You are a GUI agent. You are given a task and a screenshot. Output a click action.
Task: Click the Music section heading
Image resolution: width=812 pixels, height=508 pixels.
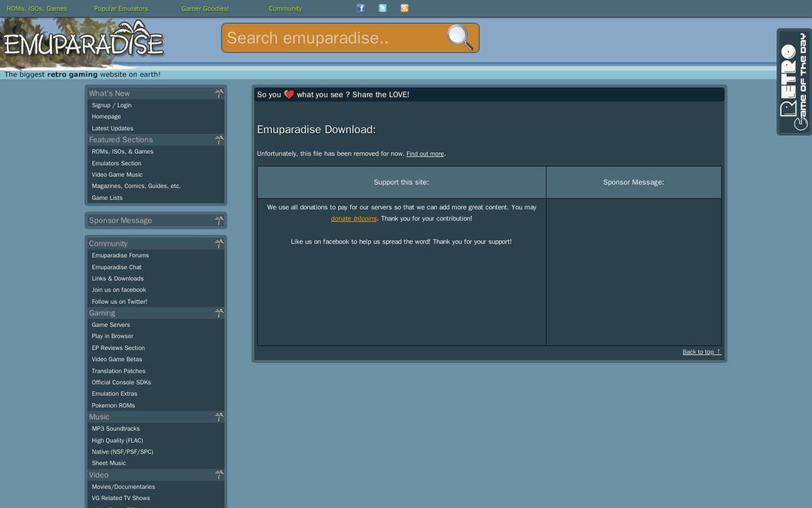99,417
